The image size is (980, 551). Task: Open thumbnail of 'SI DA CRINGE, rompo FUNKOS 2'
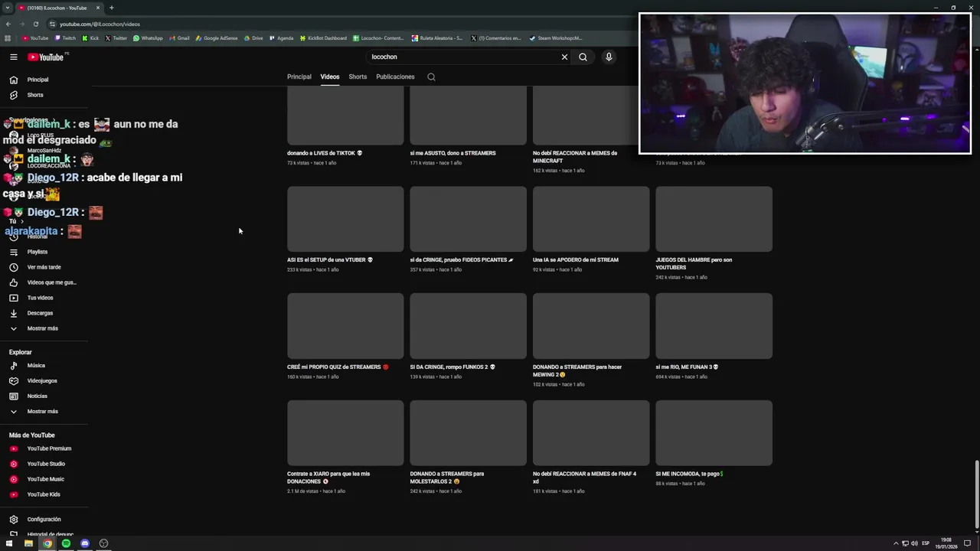tap(468, 326)
